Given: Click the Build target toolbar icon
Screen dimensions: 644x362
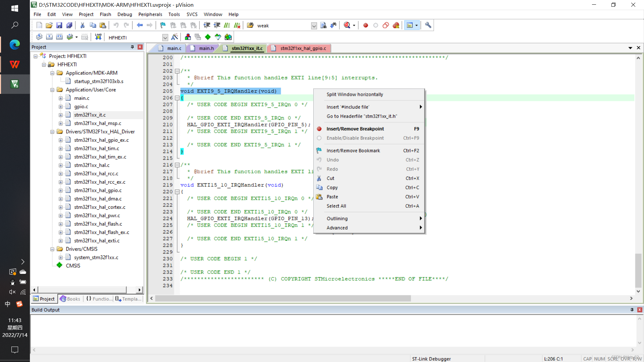Looking at the screenshot, I should [49, 37].
